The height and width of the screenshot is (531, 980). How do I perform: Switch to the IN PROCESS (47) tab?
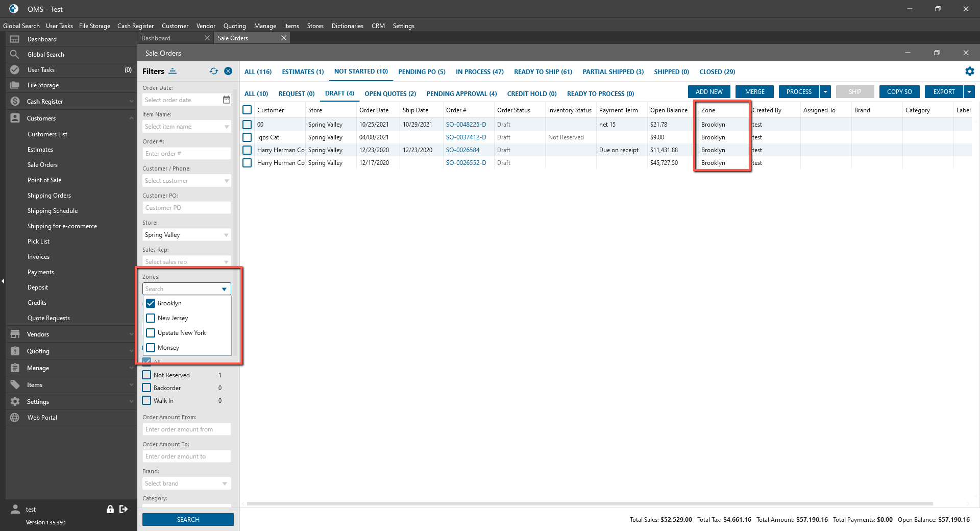point(480,72)
